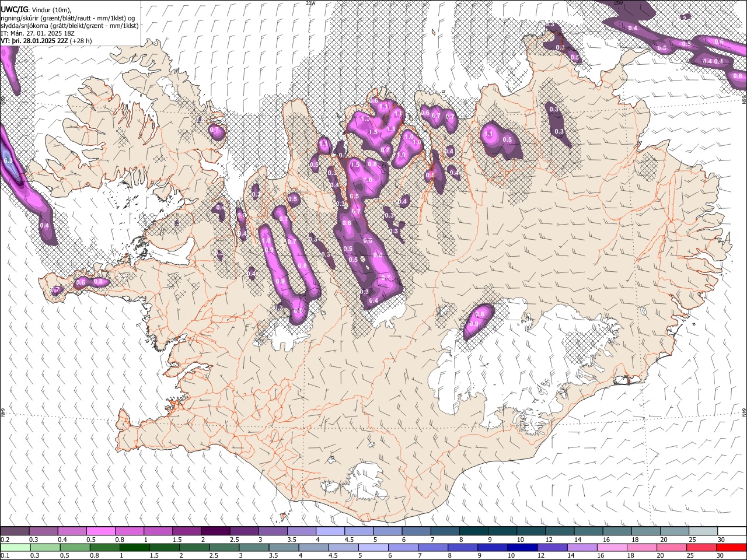Viewport: 747px width, 560px height.
Task: Select the pale grey swatch between 25 and 30 in the upper scale
Action: click(703, 531)
